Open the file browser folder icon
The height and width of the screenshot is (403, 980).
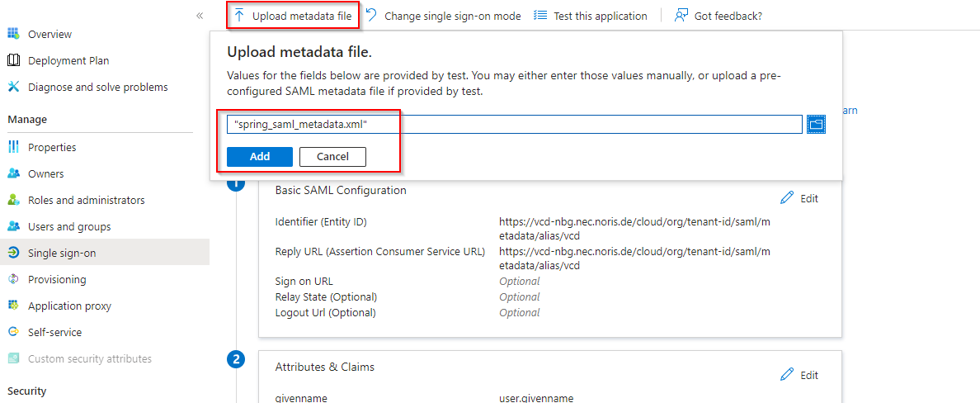[x=816, y=125]
